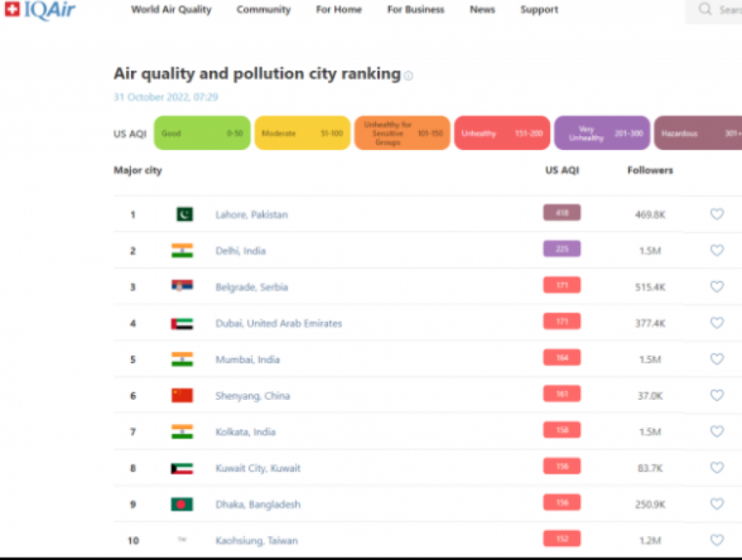This screenshot has height=560, width=742.
Task: Open the World Air Quality menu
Action: click(x=171, y=10)
